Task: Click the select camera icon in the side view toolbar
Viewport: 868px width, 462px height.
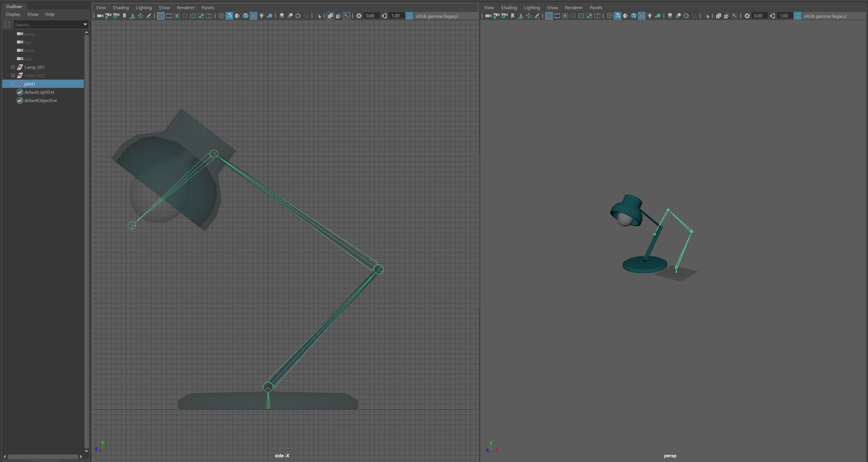Action: point(100,16)
